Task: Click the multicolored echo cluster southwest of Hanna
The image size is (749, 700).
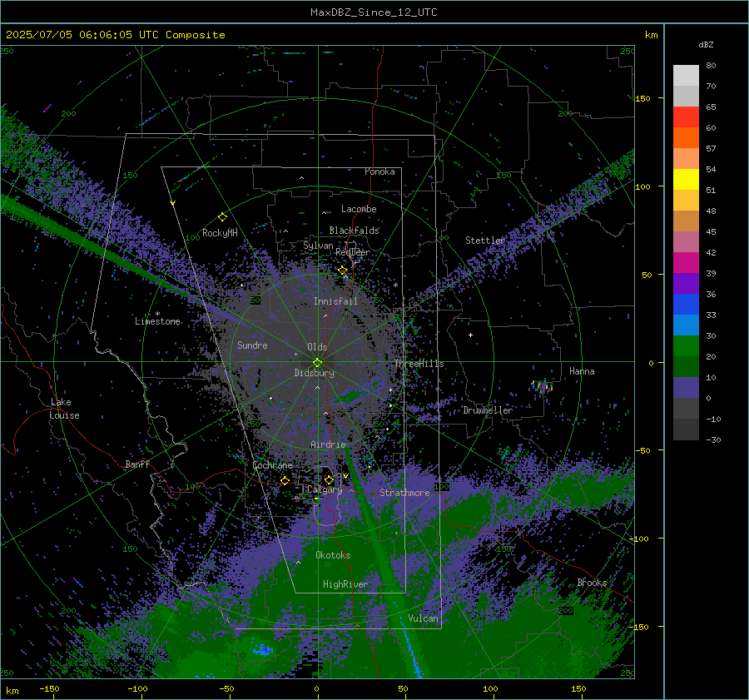Action: pos(542,385)
